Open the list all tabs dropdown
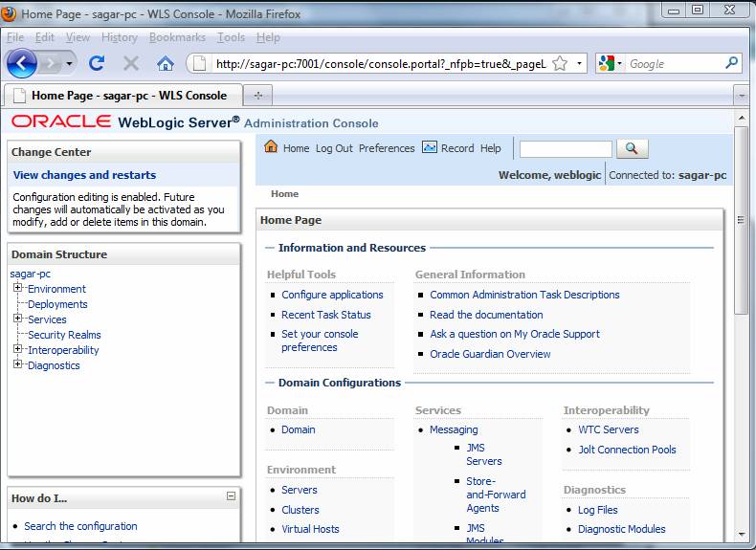Image resolution: width=756 pixels, height=550 pixels. 742,96
